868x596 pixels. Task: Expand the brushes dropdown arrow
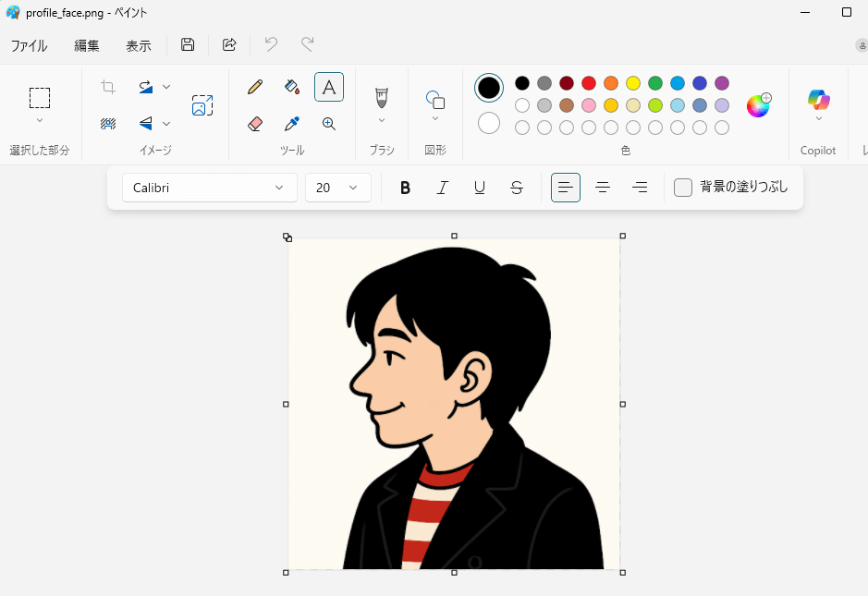[382, 121]
